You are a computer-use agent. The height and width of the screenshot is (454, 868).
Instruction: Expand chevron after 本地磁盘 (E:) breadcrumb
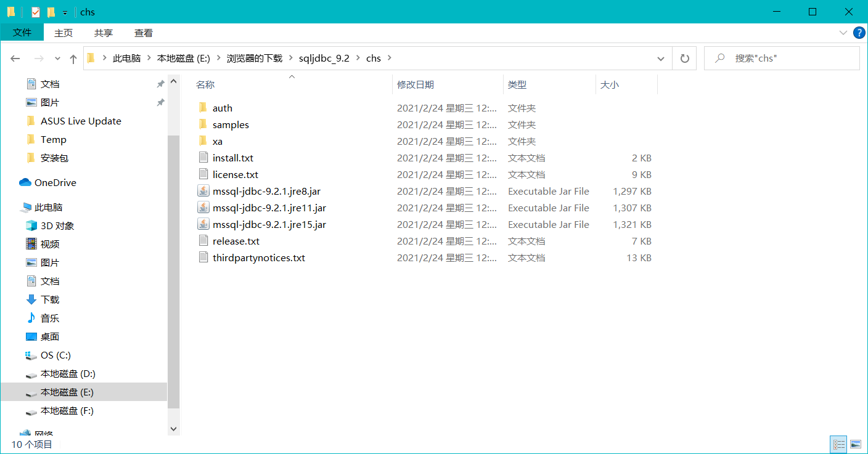(218, 59)
